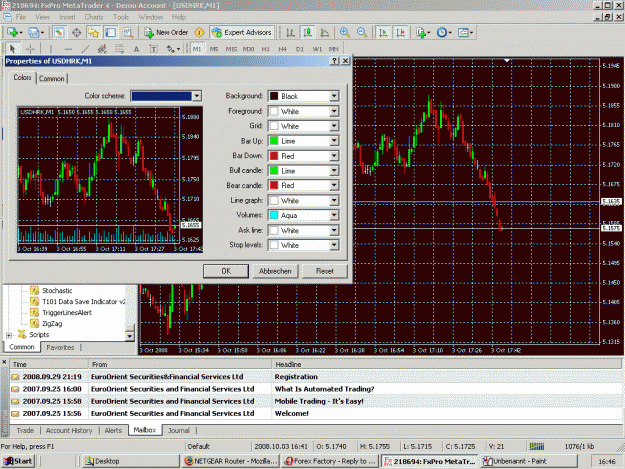Switch to the Account History tab
625x469 pixels.
pyautogui.click(x=69, y=430)
